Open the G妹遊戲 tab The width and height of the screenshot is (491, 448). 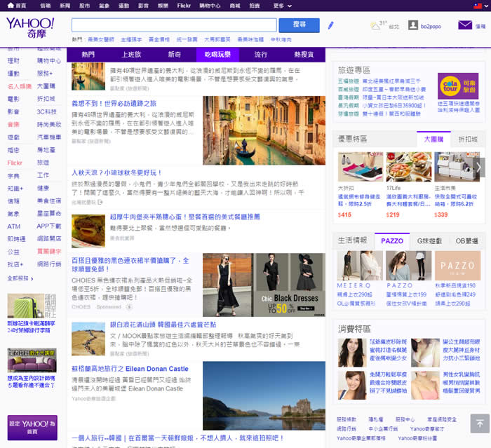[x=429, y=240]
